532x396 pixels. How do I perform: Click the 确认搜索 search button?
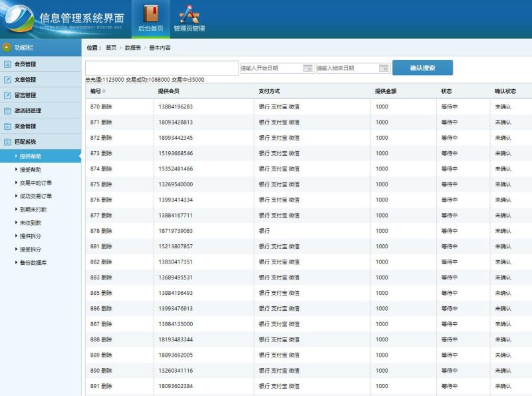[x=423, y=67]
